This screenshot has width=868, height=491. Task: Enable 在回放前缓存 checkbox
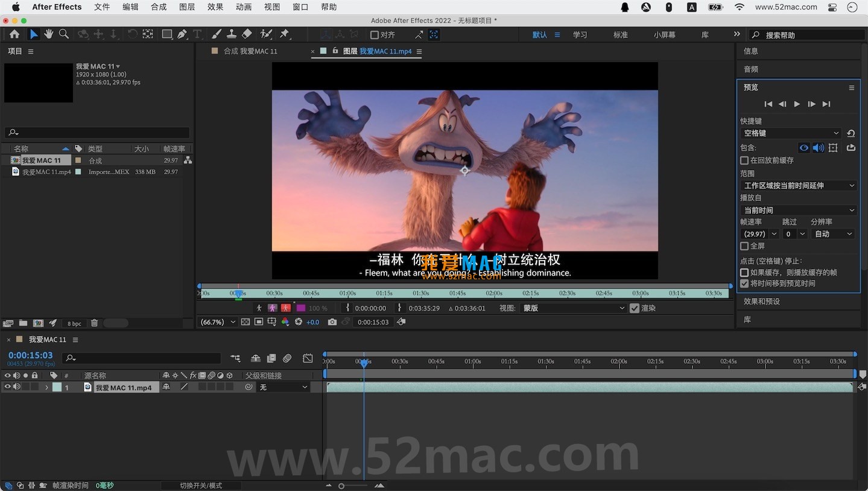point(744,160)
